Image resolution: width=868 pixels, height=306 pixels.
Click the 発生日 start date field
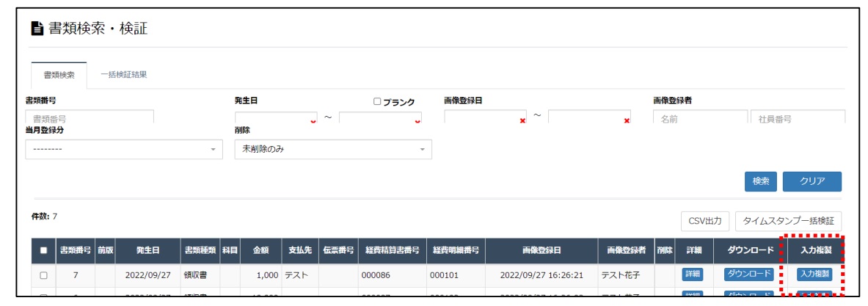pos(276,117)
